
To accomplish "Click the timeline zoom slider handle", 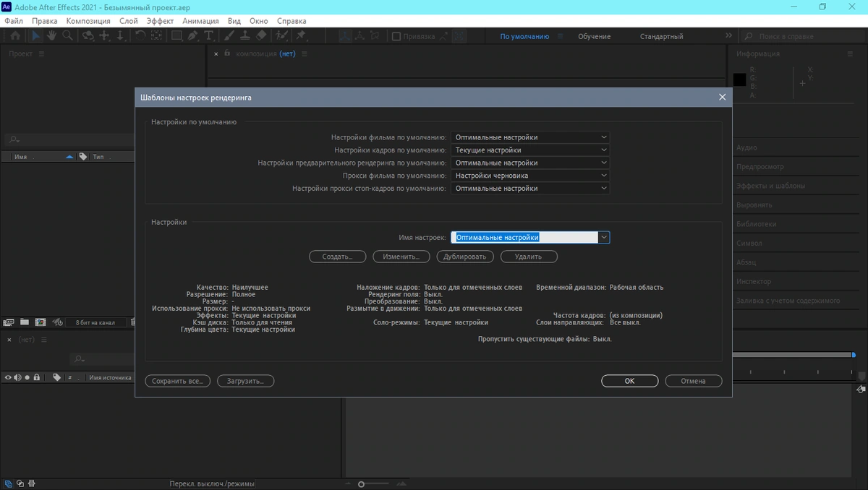I will coord(361,484).
